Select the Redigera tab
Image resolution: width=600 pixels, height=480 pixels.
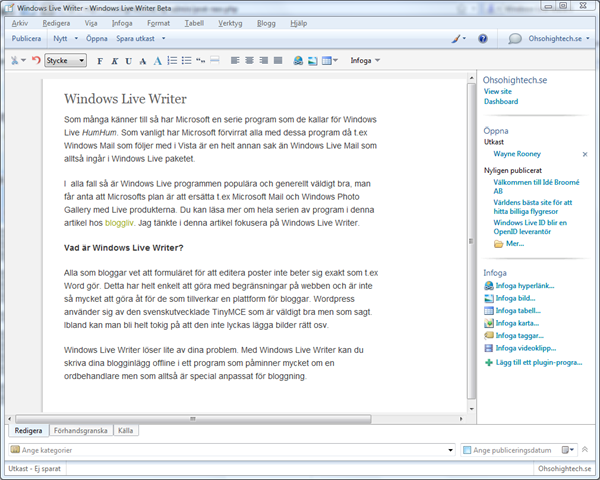[28, 431]
